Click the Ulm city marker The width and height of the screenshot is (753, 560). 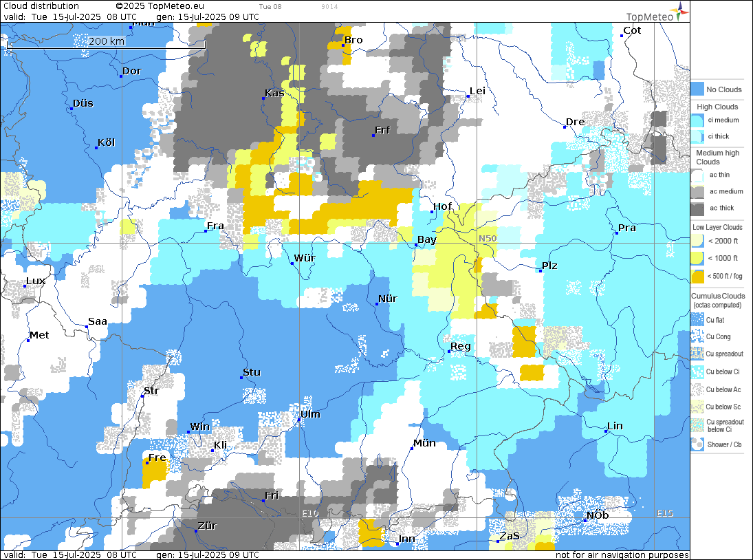(299, 419)
